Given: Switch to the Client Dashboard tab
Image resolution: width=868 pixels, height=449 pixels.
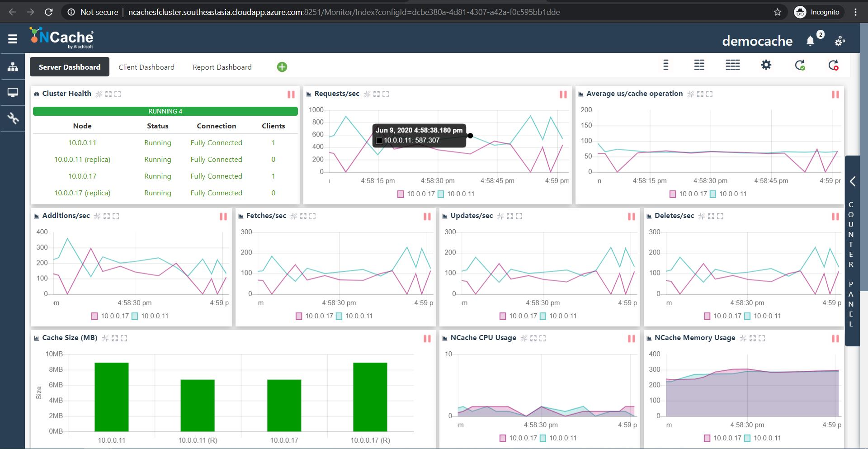Looking at the screenshot, I should tap(146, 67).
